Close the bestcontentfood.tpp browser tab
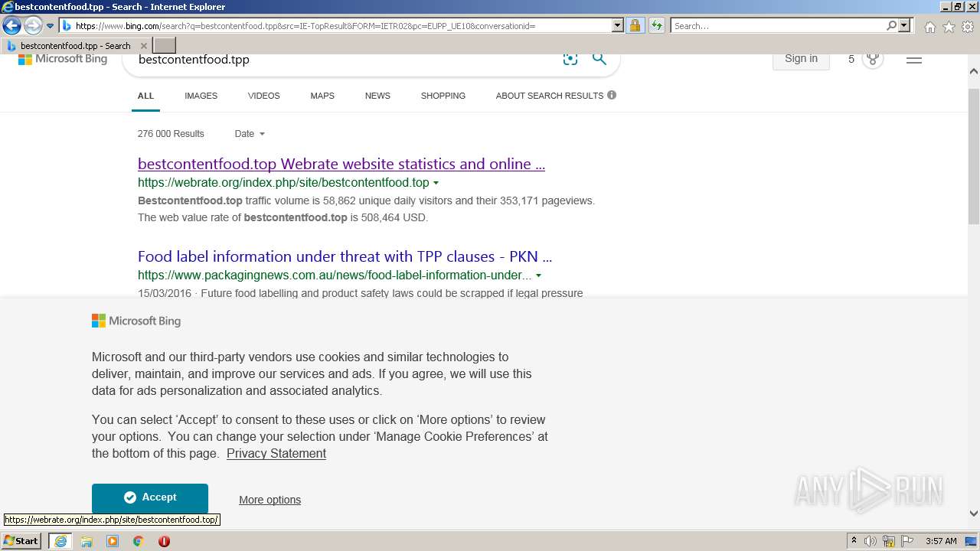 pos(144,46)
